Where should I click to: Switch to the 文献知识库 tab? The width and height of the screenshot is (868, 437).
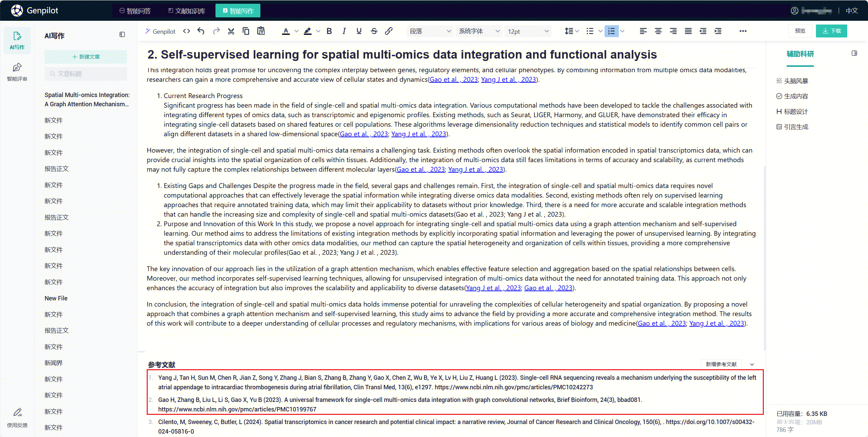tap(187, 11)
